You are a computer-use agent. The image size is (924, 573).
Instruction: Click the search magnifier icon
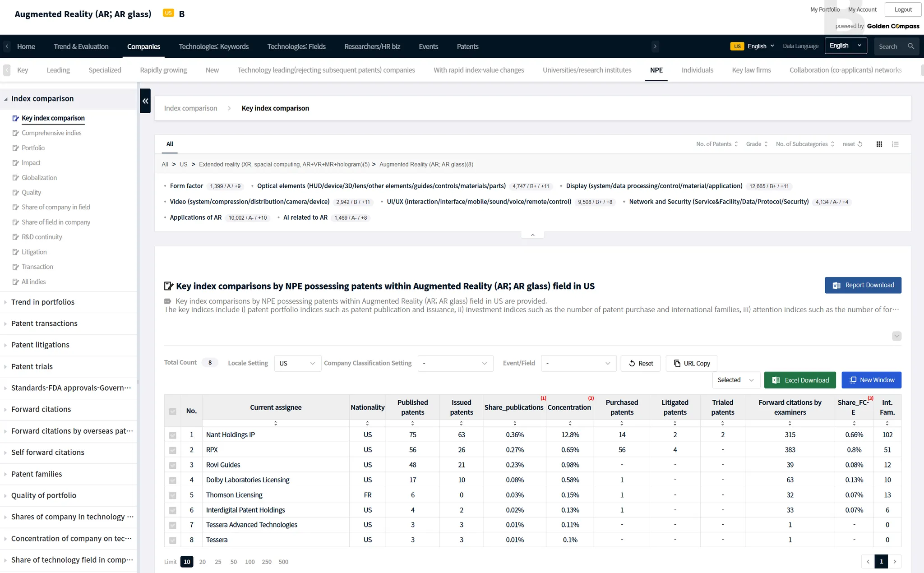(x=911, y=46)
